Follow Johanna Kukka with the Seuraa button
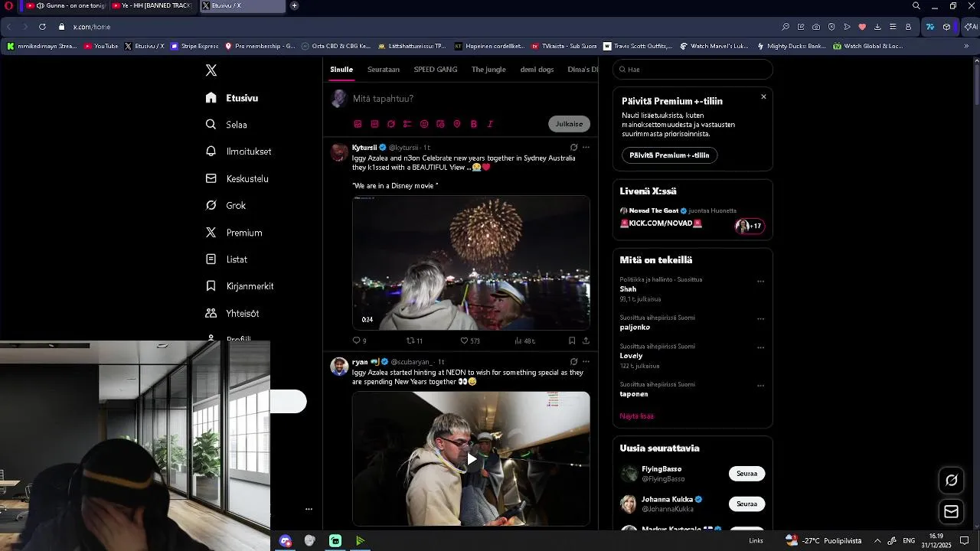Image resolution: width=980 pixels, height=551 pixels. tap(746, 504)
